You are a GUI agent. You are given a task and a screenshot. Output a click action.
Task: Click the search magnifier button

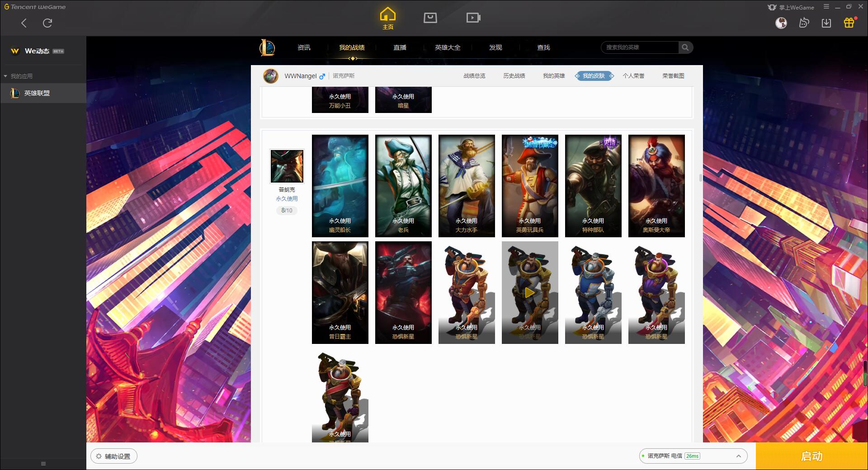pos(685,47)
